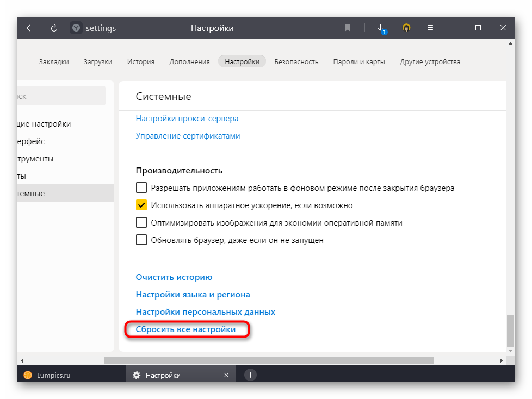Open the Загрузки tab

pos(98,61)
